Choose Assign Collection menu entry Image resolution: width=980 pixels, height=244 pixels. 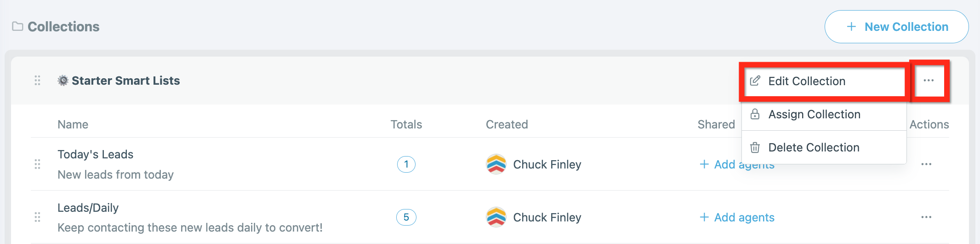pos(824,114)
